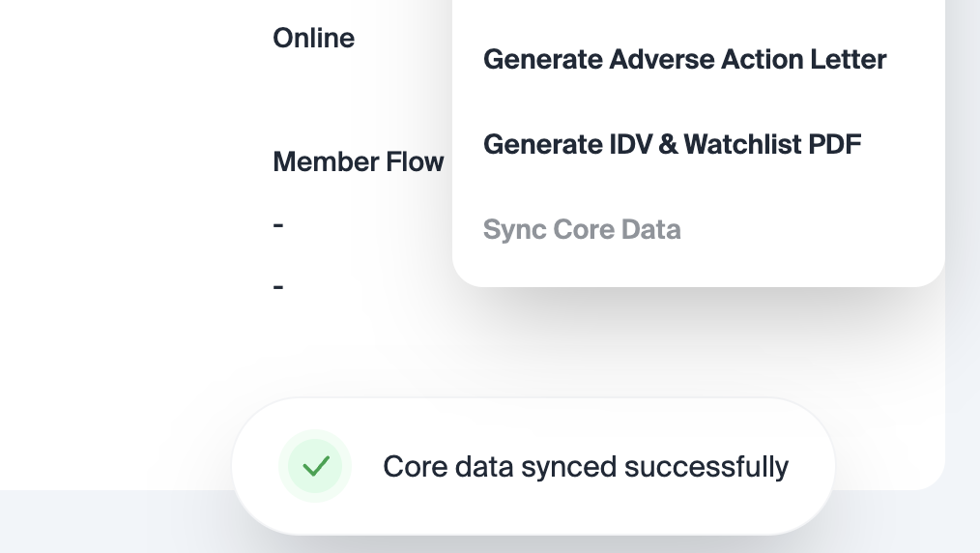
Task: Click the Core data synced successfully message
Action: tap(586, 467)
